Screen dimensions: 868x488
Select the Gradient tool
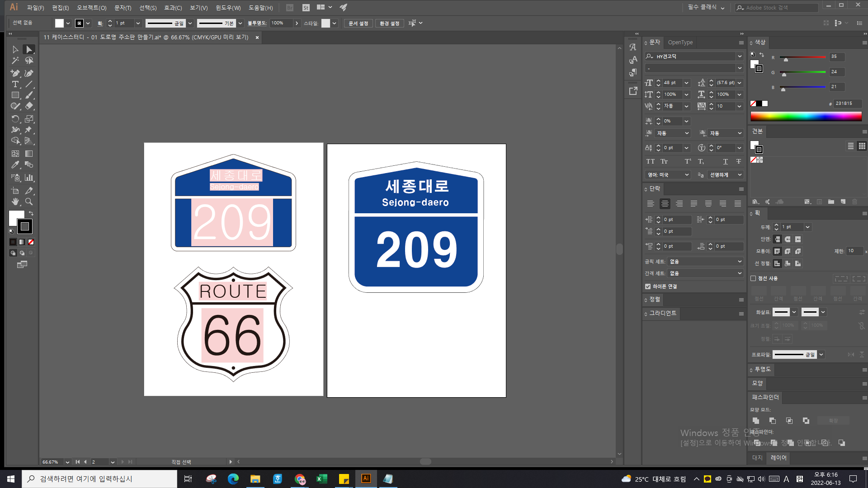[x=29, y=154]
